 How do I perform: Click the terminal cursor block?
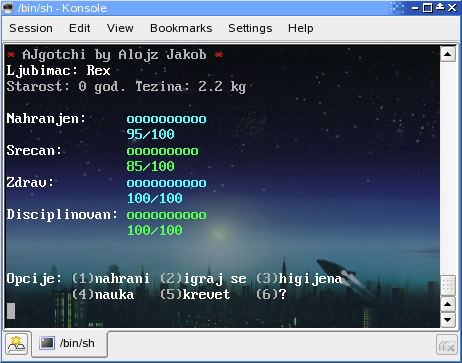[x=11, y=311]
